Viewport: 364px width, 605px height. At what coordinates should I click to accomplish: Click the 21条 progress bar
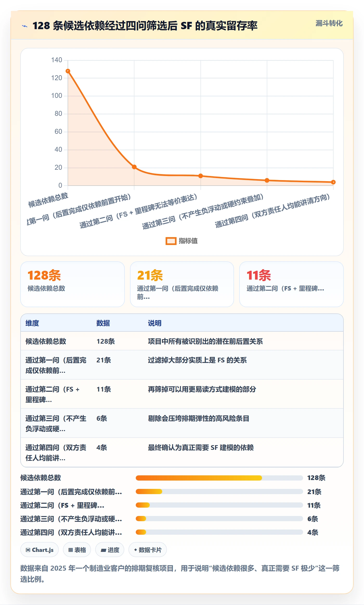coord(219,491)
